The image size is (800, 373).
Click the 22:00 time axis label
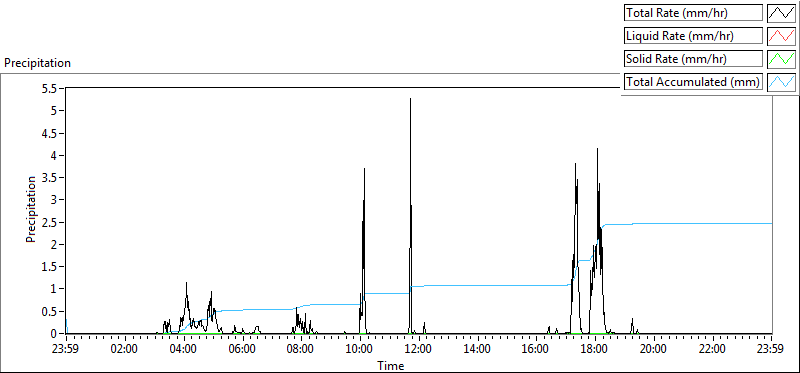713,350
